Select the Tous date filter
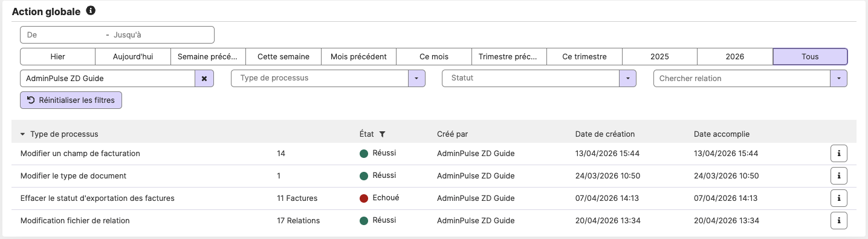The height and width of the screenshot is (239, 868). [810, 56]
